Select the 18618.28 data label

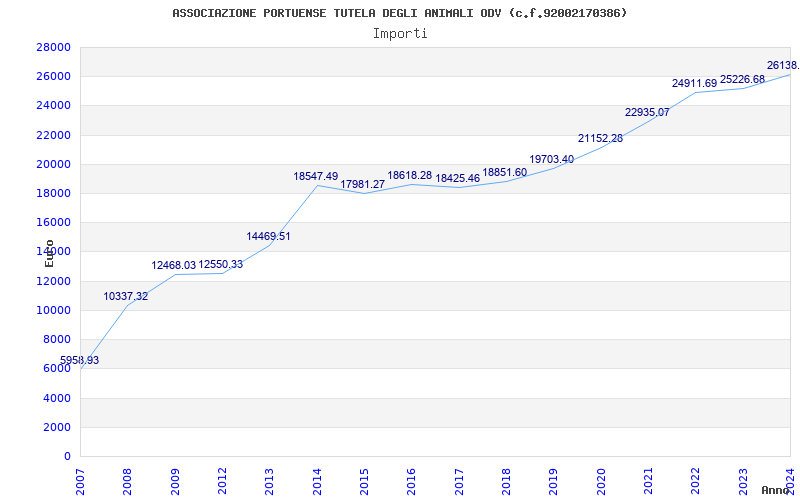coord(410,175)
